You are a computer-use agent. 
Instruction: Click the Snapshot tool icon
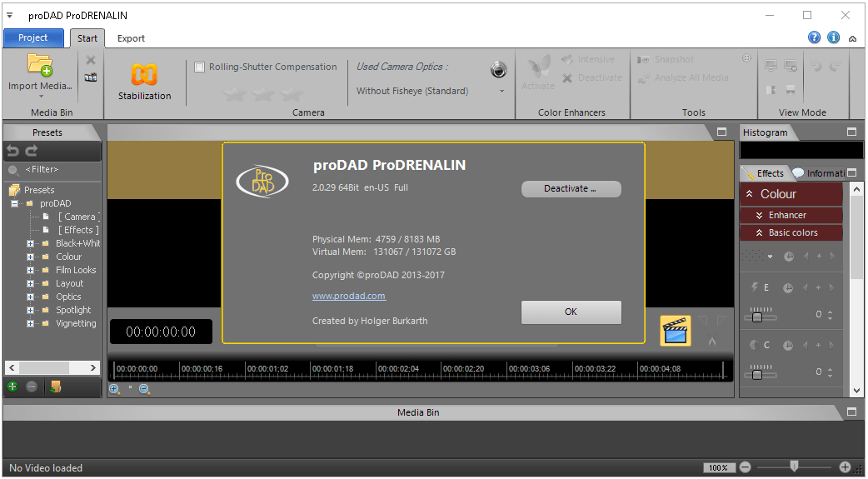(x=643, y=59)
